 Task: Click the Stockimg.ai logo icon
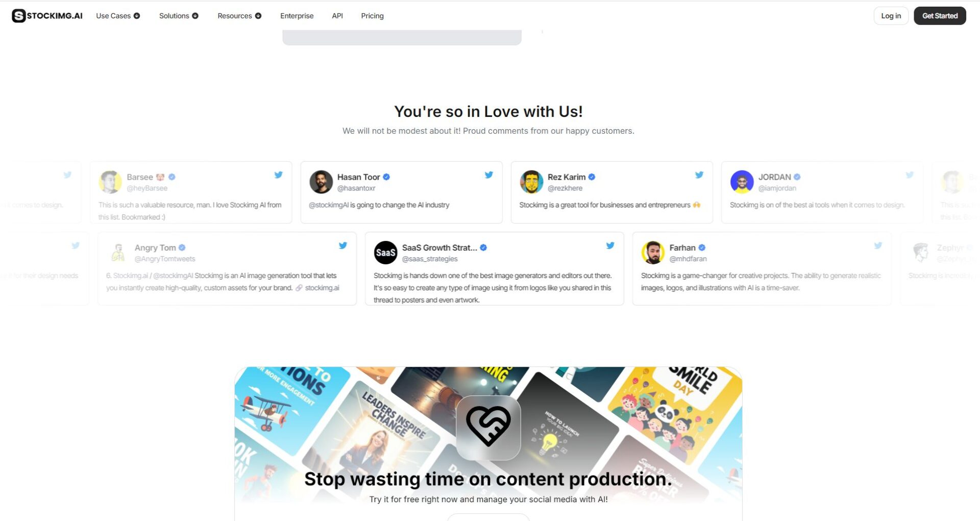[x=18, y=16]
